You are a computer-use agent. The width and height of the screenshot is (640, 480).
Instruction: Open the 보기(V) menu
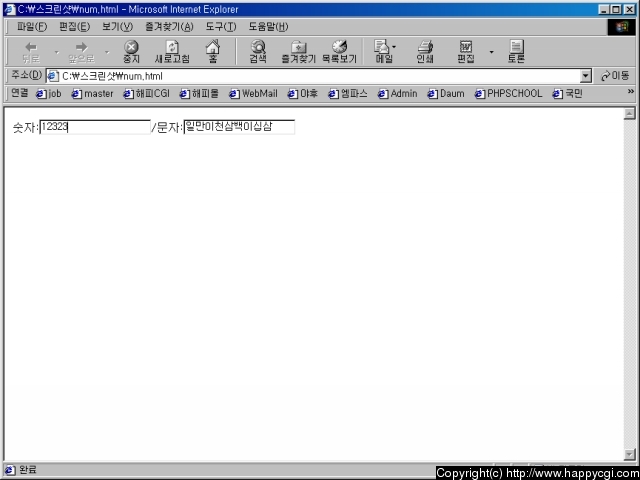[117, 27]
